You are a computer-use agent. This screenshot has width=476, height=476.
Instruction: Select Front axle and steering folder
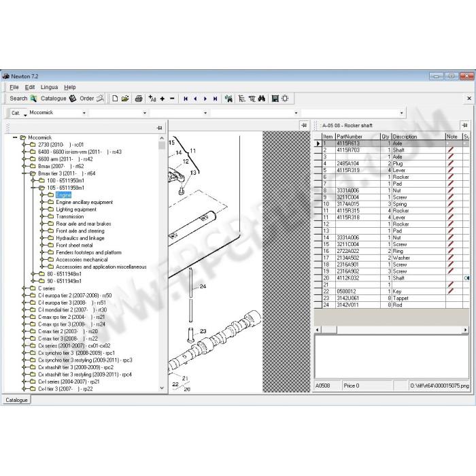click(x=80, y=231)
